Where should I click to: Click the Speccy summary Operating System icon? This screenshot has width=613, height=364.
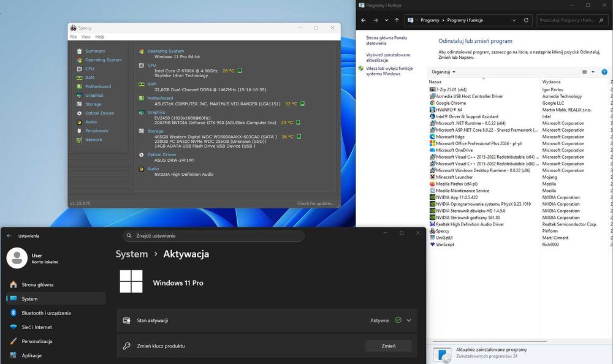(142, 51)
